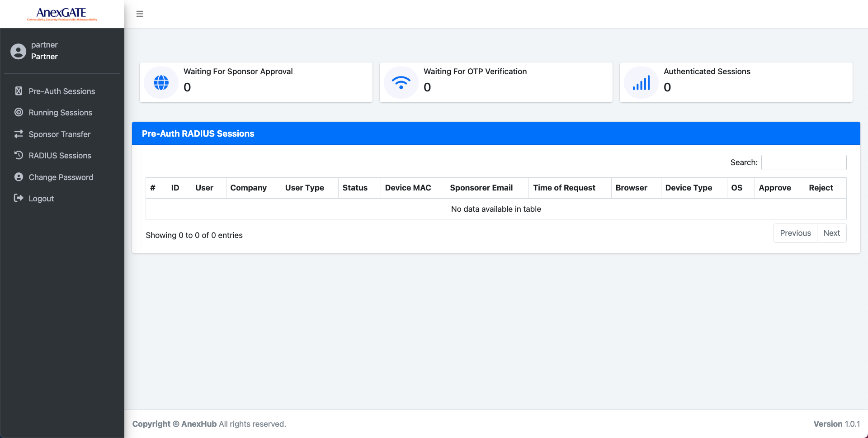Click the Wi-Fi icon for OTP Verification
Viewport: 868px width, 438px height.
[x=401, y=83]
